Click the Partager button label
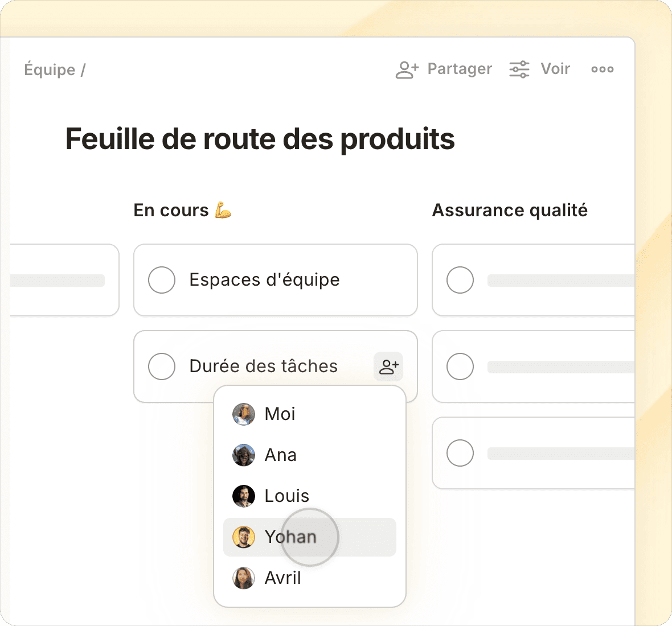 [459, 69]
